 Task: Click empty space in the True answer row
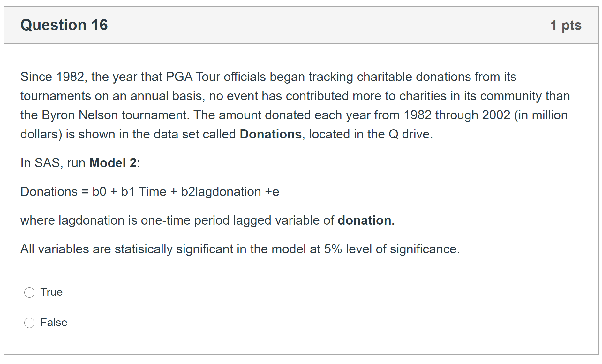click(x=319, y=292)
